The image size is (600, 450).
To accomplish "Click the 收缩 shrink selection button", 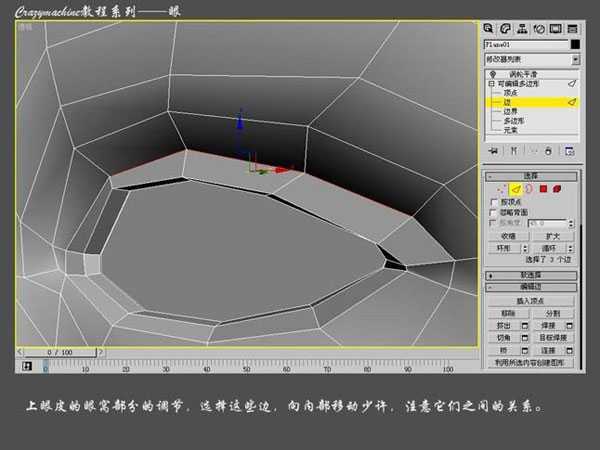I will coord(508,236).
